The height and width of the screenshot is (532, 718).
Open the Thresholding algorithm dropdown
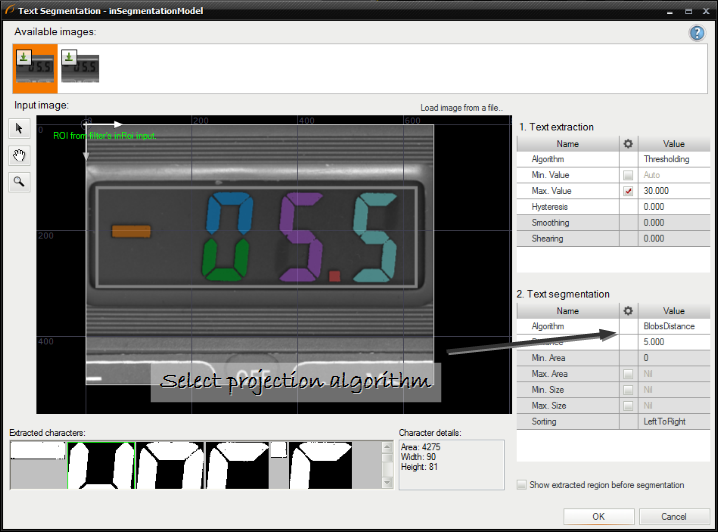(x=673, y=159)
